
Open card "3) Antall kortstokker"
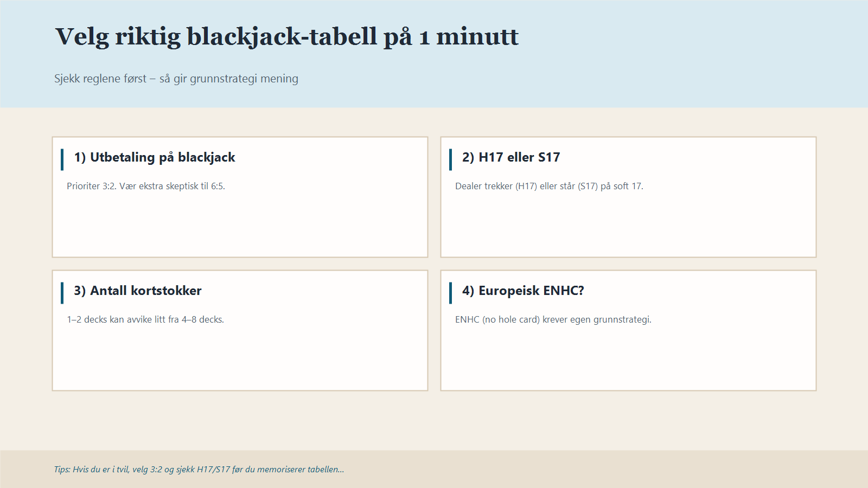coord(239,329)
